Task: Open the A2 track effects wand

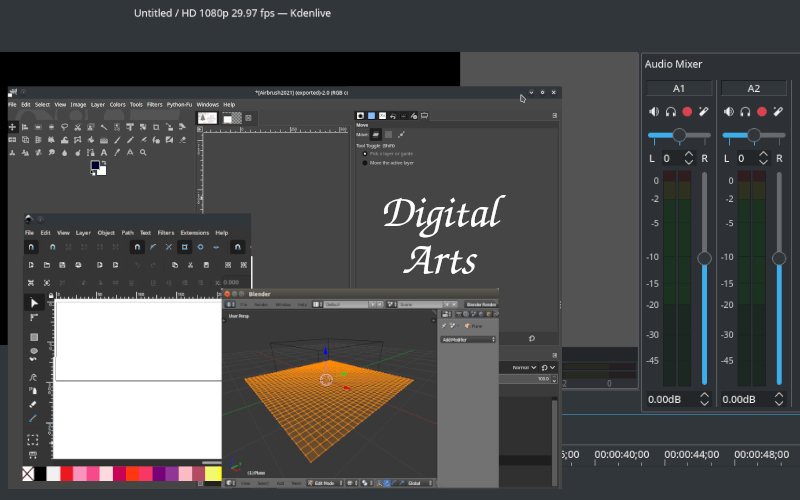Action: (x=779, y=112)
